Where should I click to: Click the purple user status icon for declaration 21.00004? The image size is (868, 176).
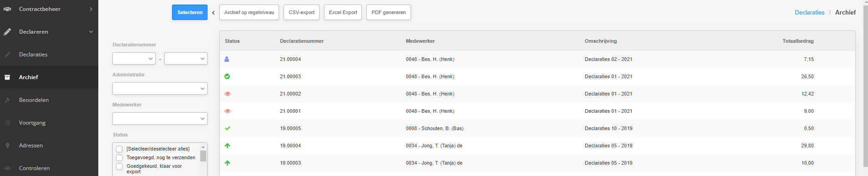227,59
